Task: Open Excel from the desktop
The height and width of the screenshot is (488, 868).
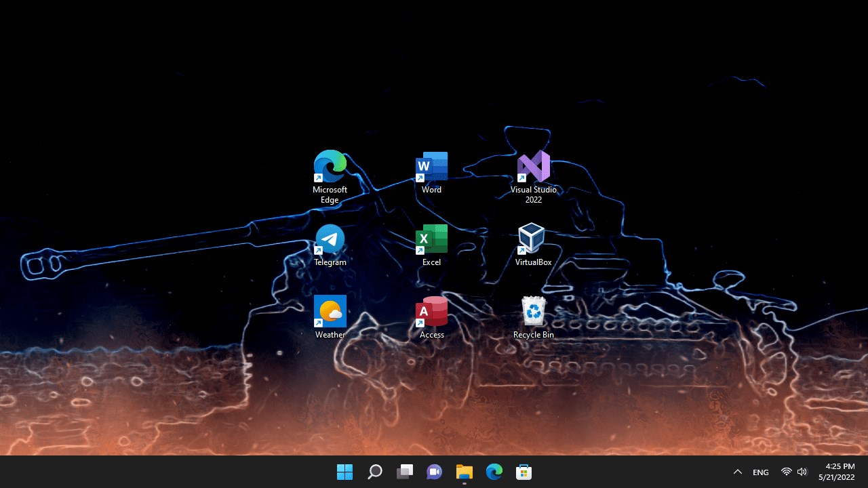Action: tap(431, 237)
